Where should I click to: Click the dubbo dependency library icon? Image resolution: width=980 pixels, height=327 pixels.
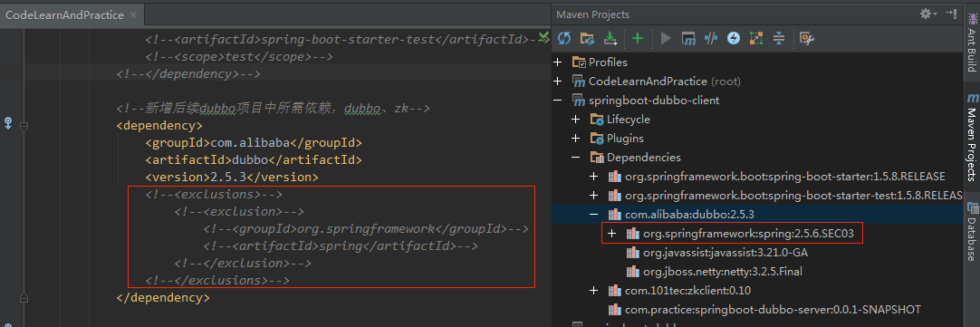click(x=614, y=215)
